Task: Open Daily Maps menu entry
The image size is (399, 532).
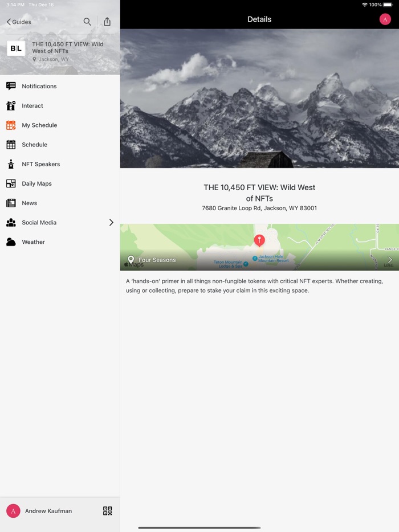Action: pyautogui.click(x=60, y=183)
